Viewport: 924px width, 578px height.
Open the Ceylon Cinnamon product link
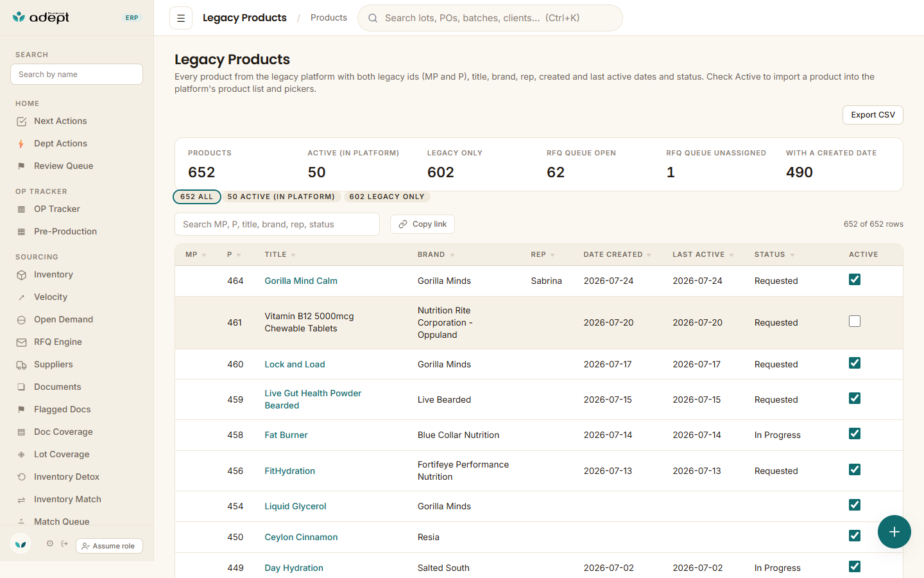point(301,537)
